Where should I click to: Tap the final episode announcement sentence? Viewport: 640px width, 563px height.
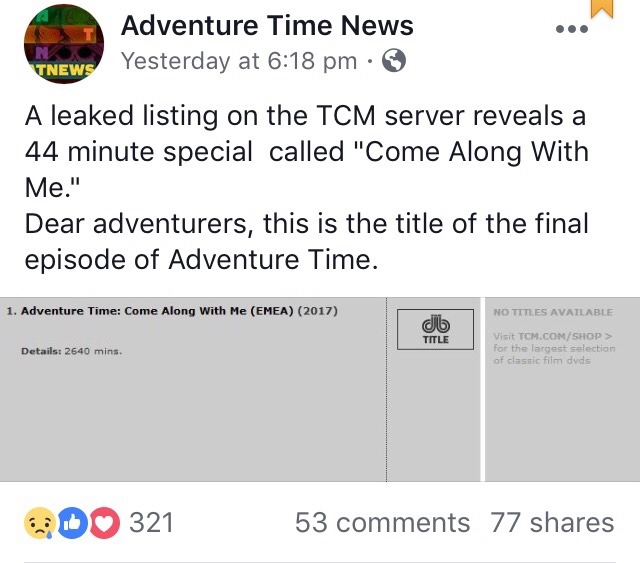coord(306,241)
